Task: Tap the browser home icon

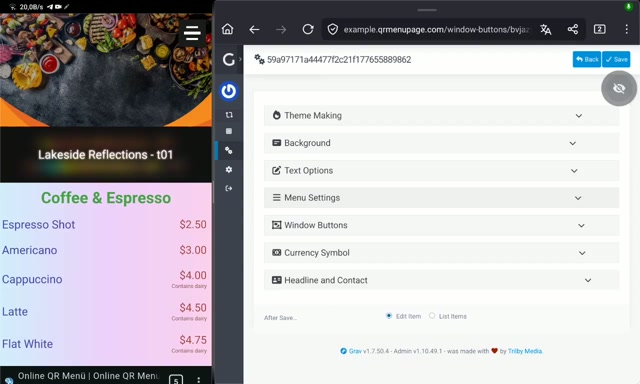Action: click(227, 29)
